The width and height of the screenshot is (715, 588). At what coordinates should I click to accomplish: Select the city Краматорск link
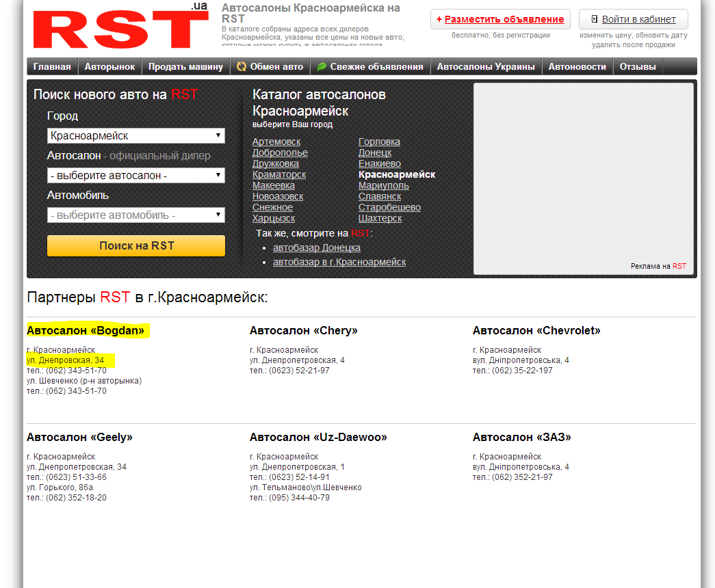279,174
